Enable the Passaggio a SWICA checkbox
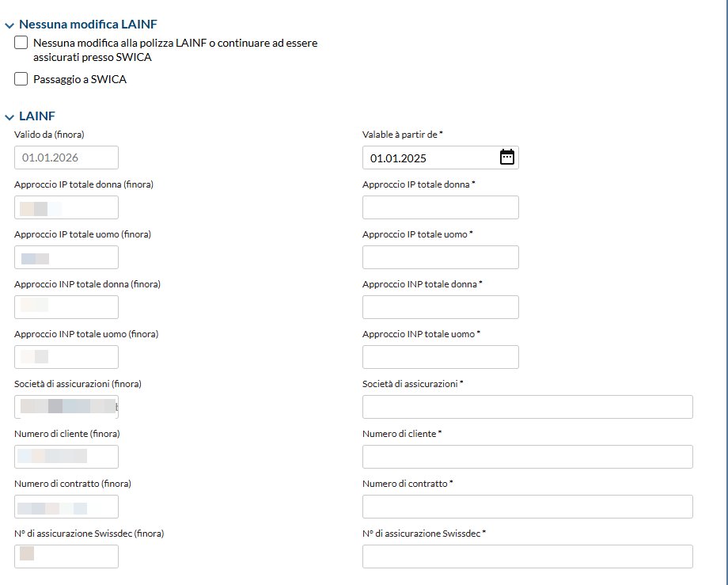Screen dimensions: 728x585 coord(21,79)
